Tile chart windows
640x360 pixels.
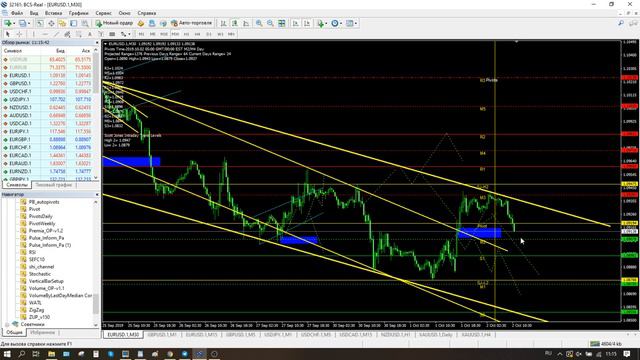tap(282, 23)
